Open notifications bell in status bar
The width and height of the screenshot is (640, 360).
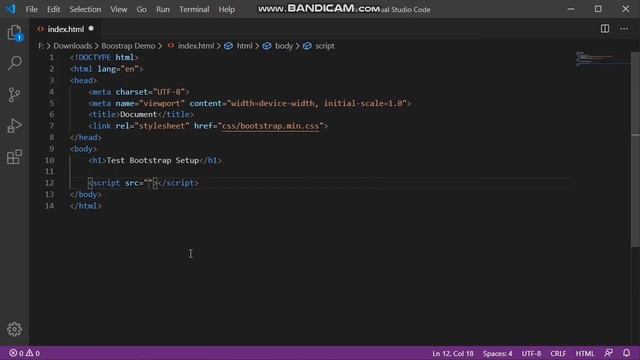[x=627, y=353]
